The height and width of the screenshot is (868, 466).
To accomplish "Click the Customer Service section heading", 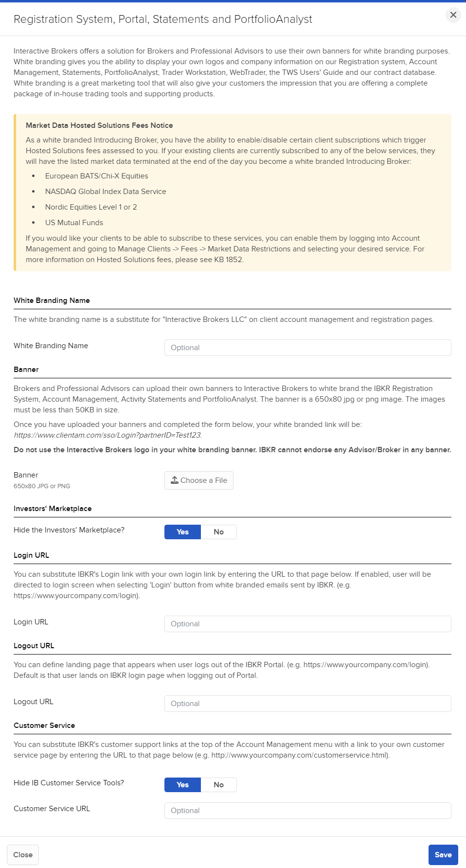I will [44, 726].
